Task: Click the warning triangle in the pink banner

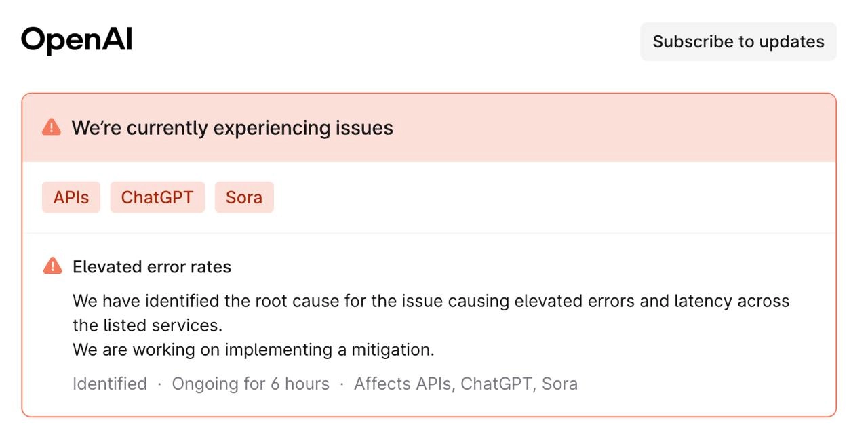Action: pyautogui.click(x=52, y=127)
